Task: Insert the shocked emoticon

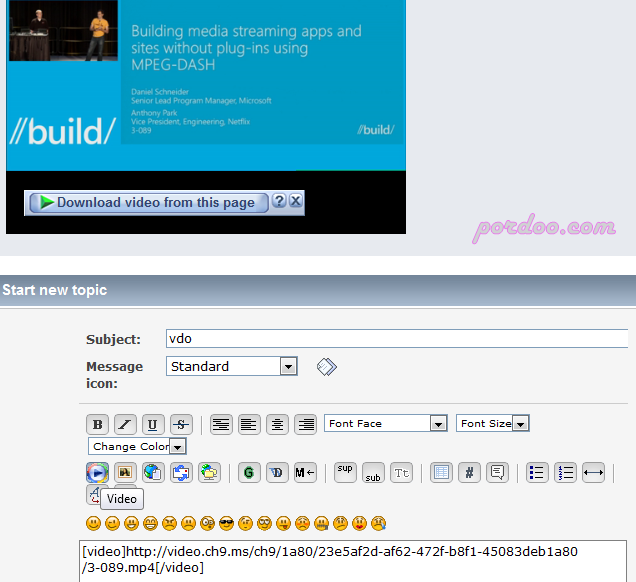Action: click(207, 523)
